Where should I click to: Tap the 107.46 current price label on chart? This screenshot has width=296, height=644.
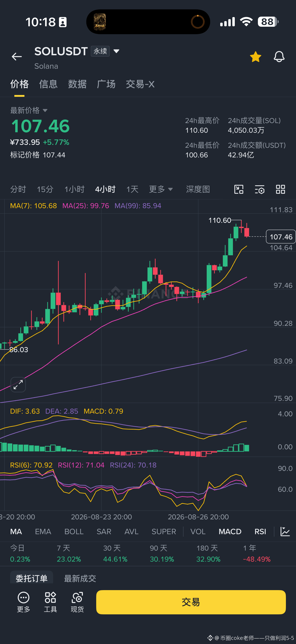click(x=281, y=236)
